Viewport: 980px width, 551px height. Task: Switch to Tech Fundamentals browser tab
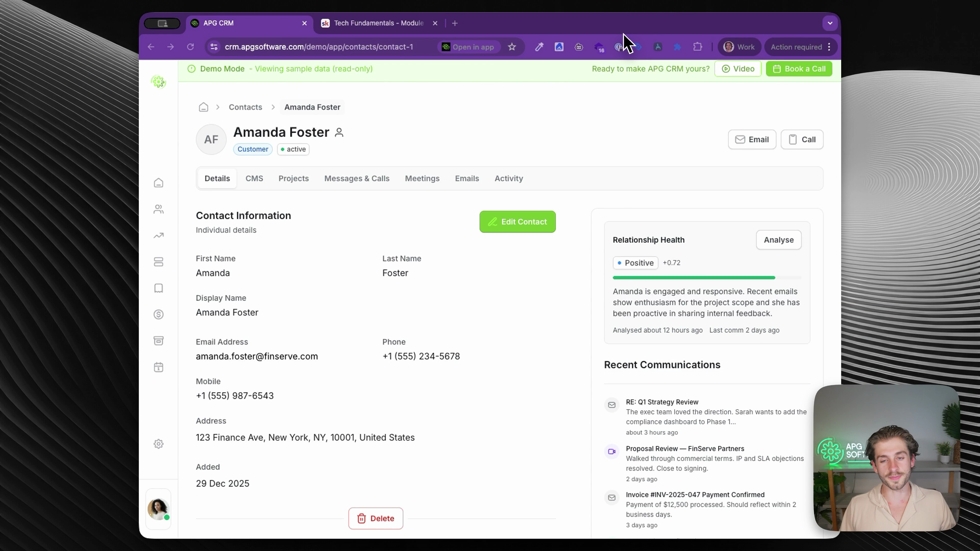click(378, 23)
